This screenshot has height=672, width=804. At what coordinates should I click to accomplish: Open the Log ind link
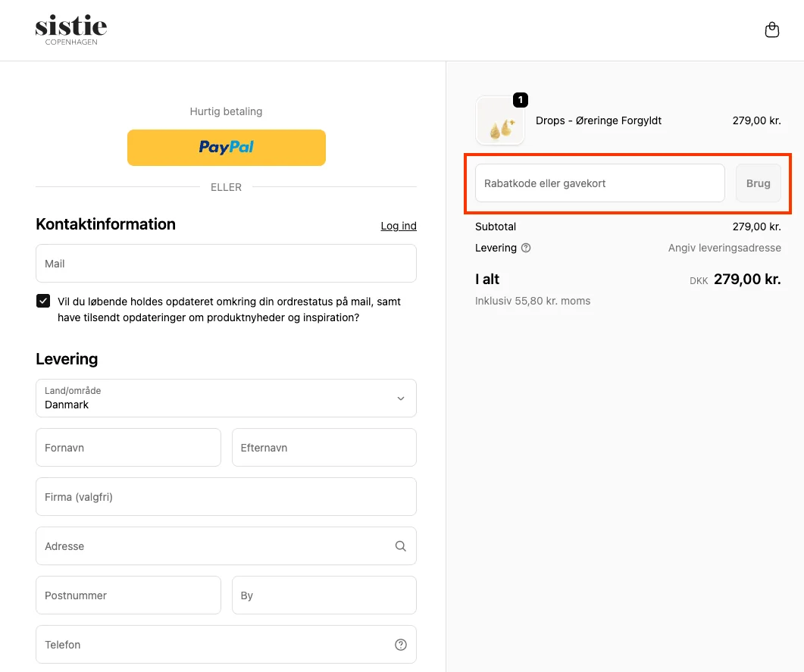tap(399, 226)
